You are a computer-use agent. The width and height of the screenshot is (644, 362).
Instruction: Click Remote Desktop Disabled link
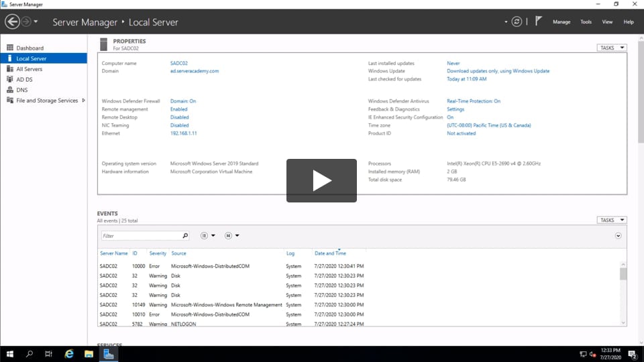179,117
